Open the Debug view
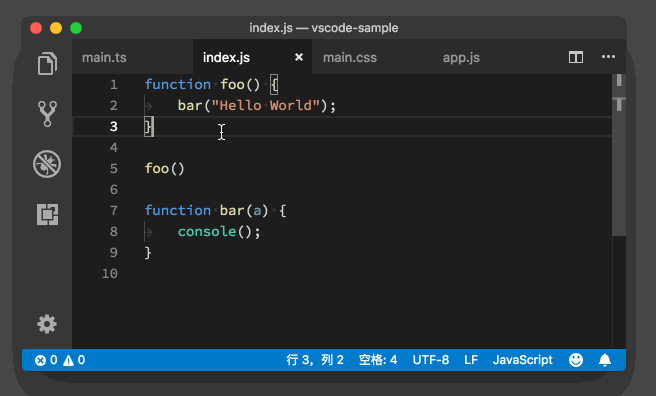The image size is (656, 396). (x=47, y=164)
